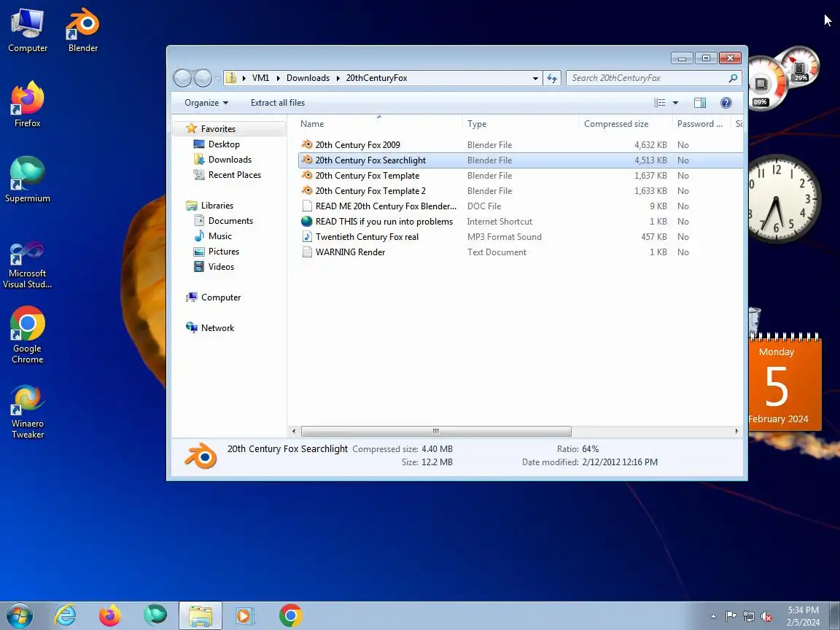
Task: Open the Supermium desktop shortcut
Action: [x=27, y=180]
